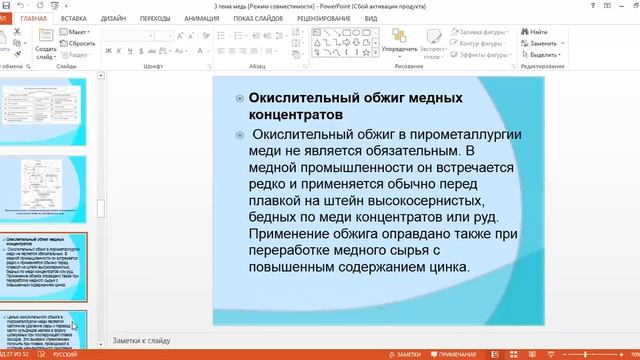
Task: Center the text
Action: tap(232, 51)
